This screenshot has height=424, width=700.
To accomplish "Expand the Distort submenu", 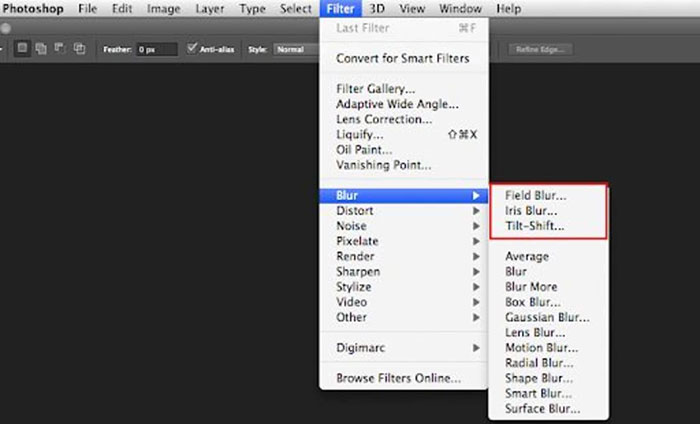I will point(404,211).
